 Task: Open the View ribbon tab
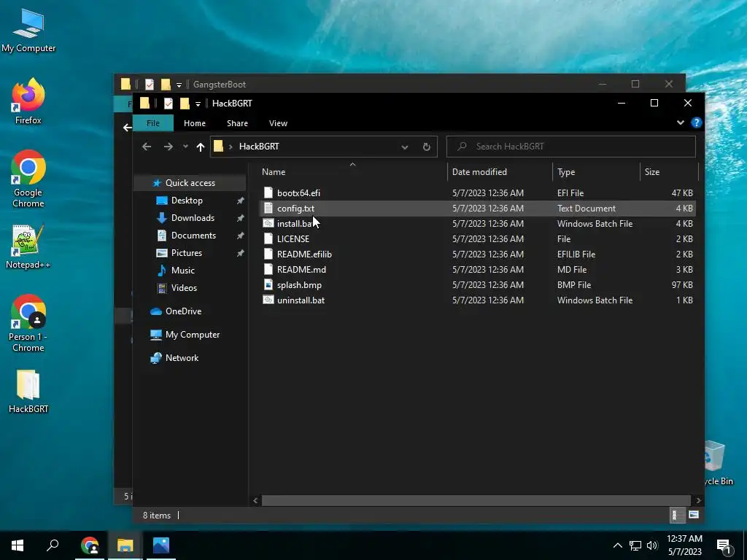(x=278, y=123)
